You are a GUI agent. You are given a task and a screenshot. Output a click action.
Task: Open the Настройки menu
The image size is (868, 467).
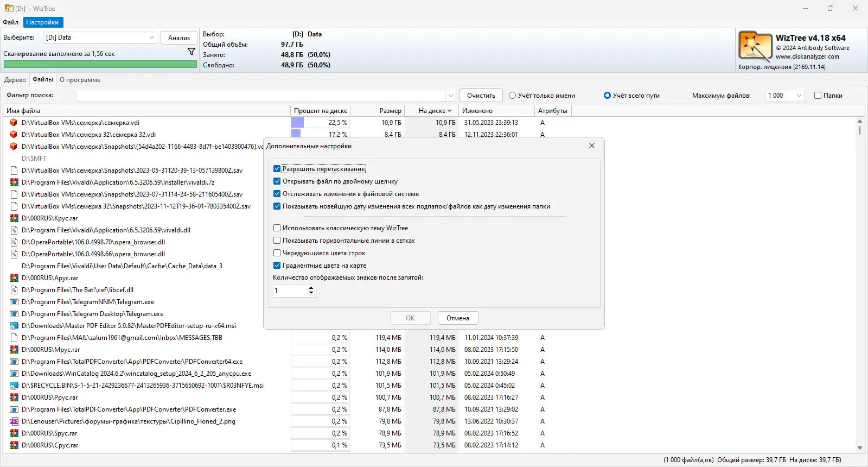point(42,22)
